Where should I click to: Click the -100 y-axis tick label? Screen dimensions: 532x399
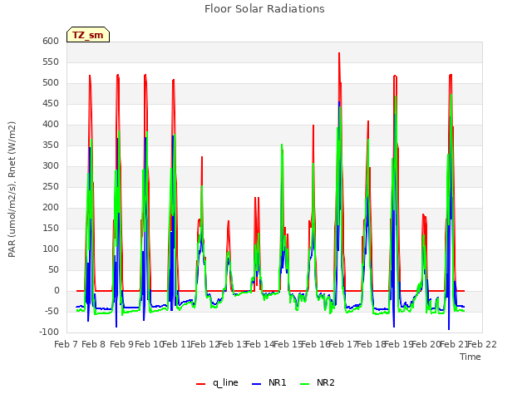pos(49,332)
